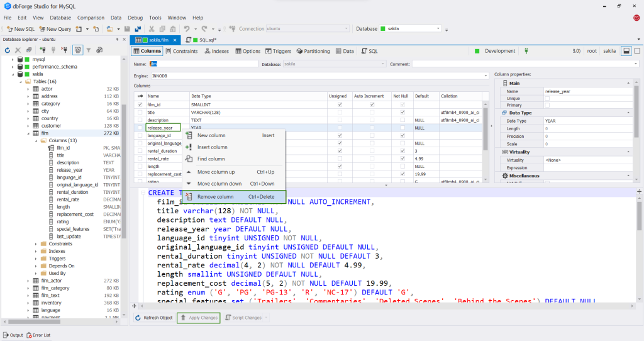The width and height of the screenshot is (644, 341).
Task: Open the dropdown arrow next to Undo
Action: point(196,29)
